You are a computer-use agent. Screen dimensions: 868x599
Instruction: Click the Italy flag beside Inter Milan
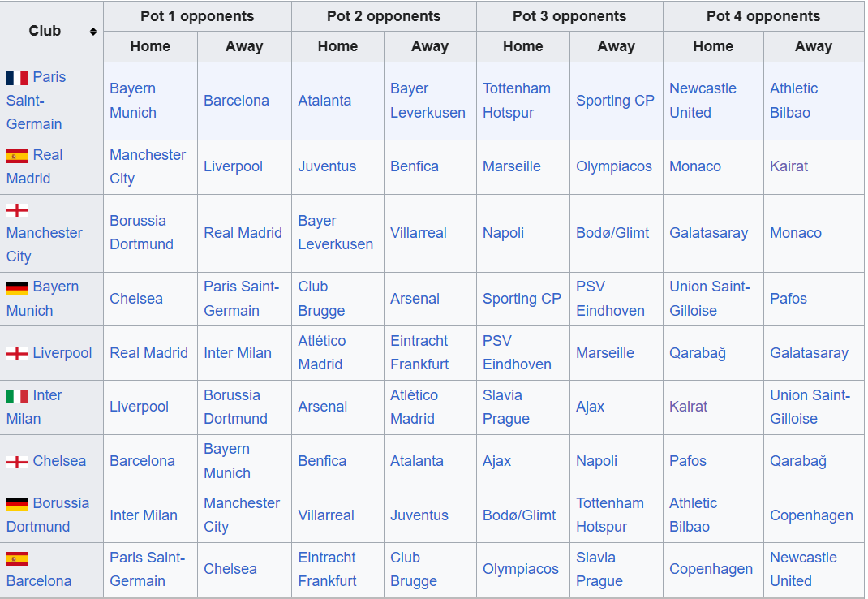pyautogui.click(x=16, y=396)
